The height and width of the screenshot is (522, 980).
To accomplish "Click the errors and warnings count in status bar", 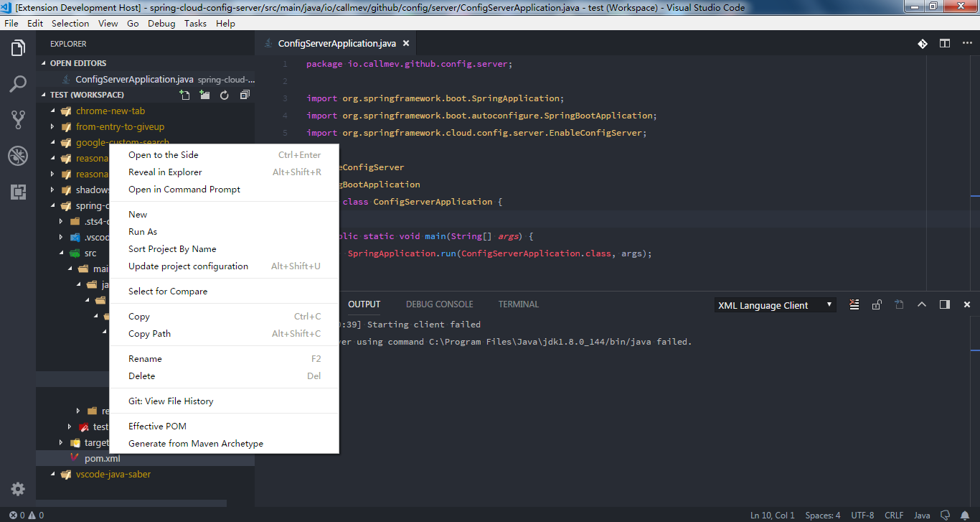I will (x=26, y=515).
